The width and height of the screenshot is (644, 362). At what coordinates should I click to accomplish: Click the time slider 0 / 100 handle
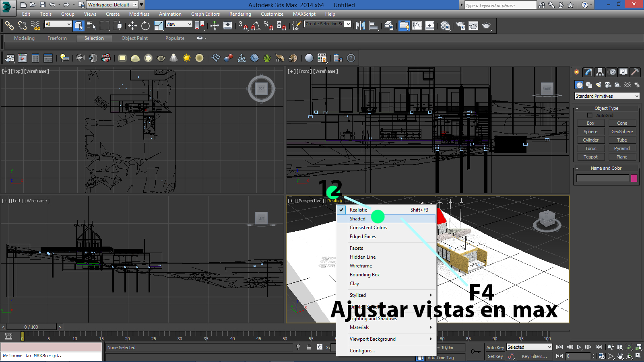click(x=31, y=327)
